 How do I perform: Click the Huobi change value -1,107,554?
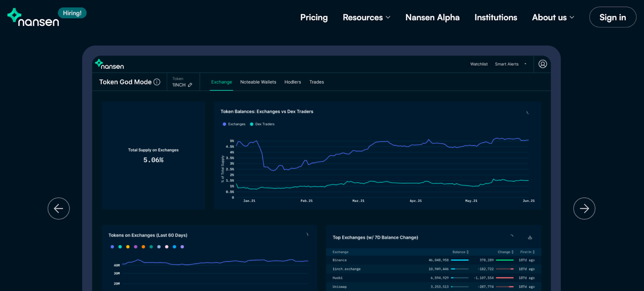click(483, 278)
